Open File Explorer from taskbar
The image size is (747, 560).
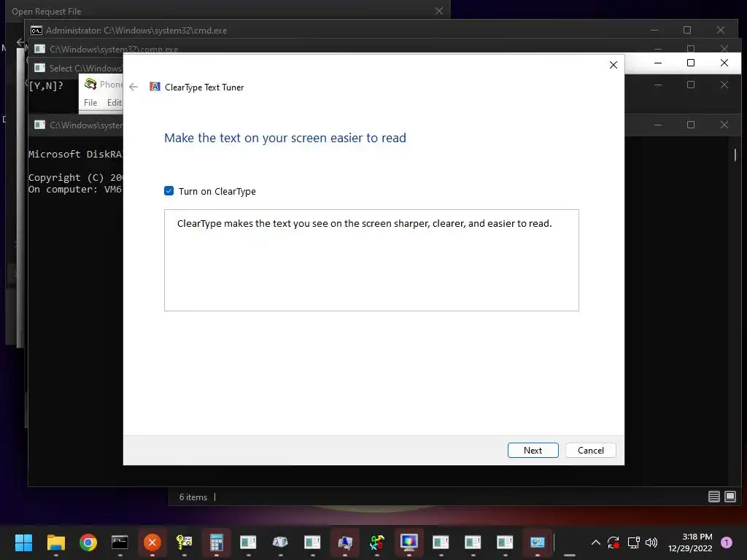coord(55,542)
